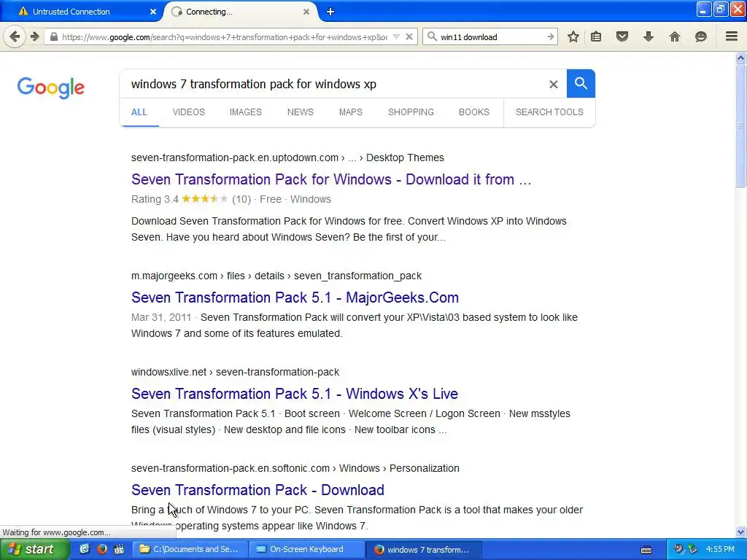Open Seven Transformation Pack - Download softonic link
The image size is (747, 560).
tap(258, 490)
